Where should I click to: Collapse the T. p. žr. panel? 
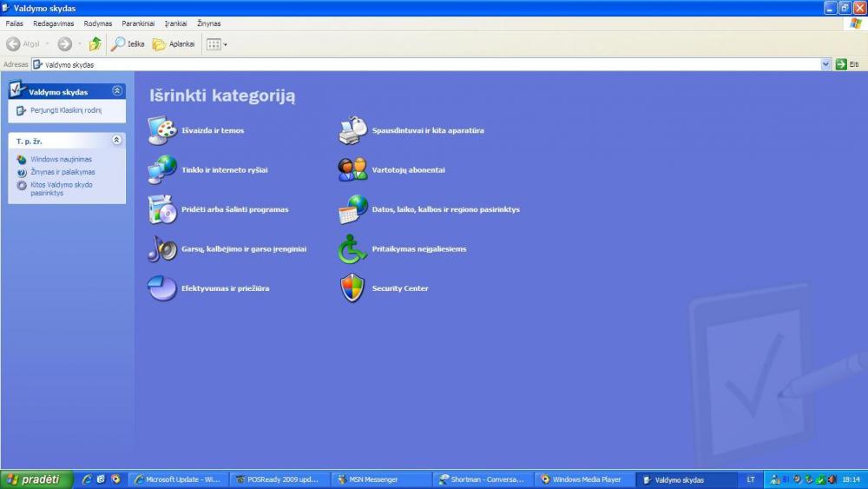coord(117,140)
